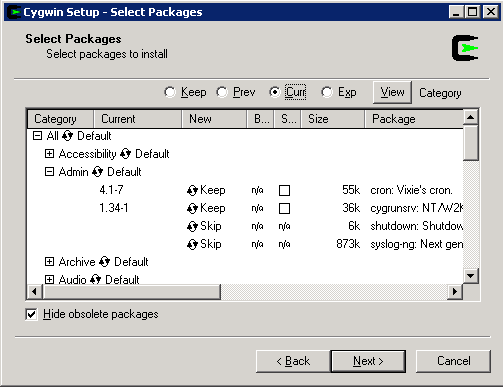Image resolution: width=503 pixels, height=387 pixels.
Task: Select the Keep radio button
Action: (170, 92)
